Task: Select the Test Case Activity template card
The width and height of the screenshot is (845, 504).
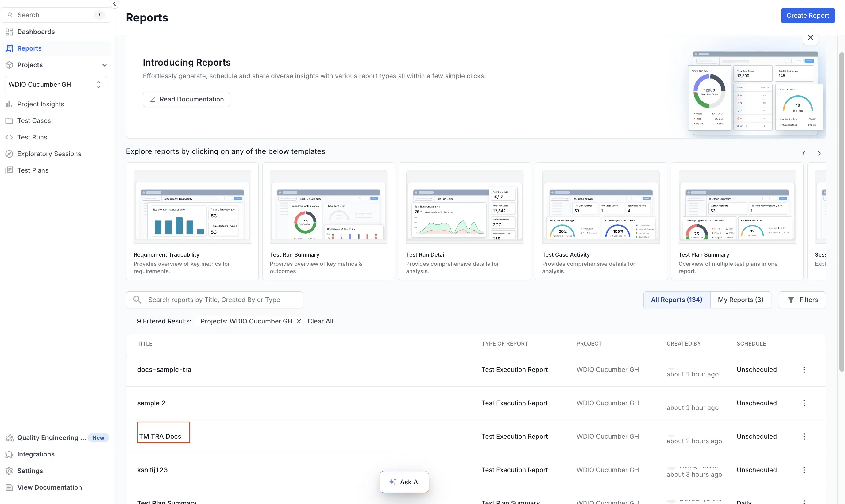Action: pyautogui.click(x=601, y=221)
